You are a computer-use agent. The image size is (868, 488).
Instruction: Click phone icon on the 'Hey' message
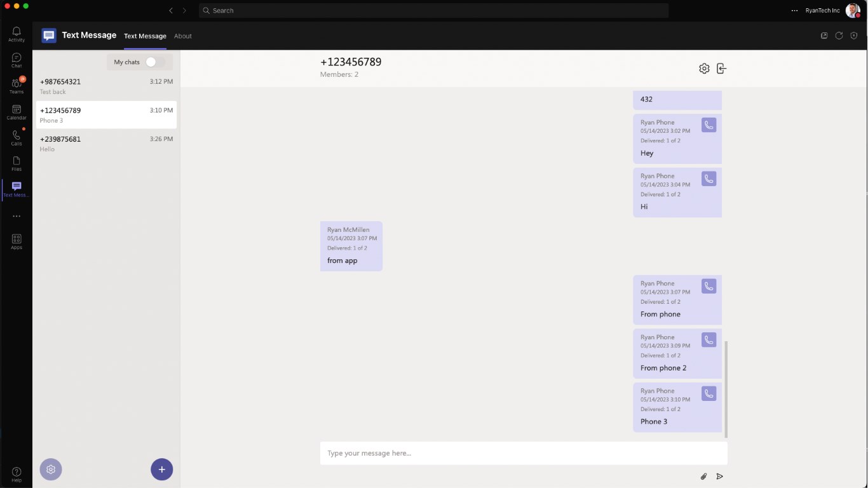709,125
